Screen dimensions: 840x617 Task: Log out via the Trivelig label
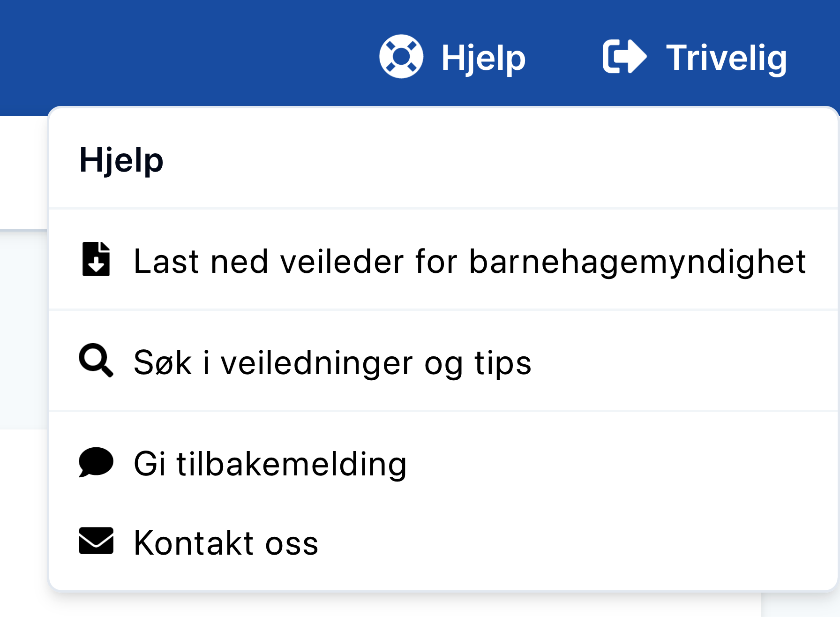727,58
